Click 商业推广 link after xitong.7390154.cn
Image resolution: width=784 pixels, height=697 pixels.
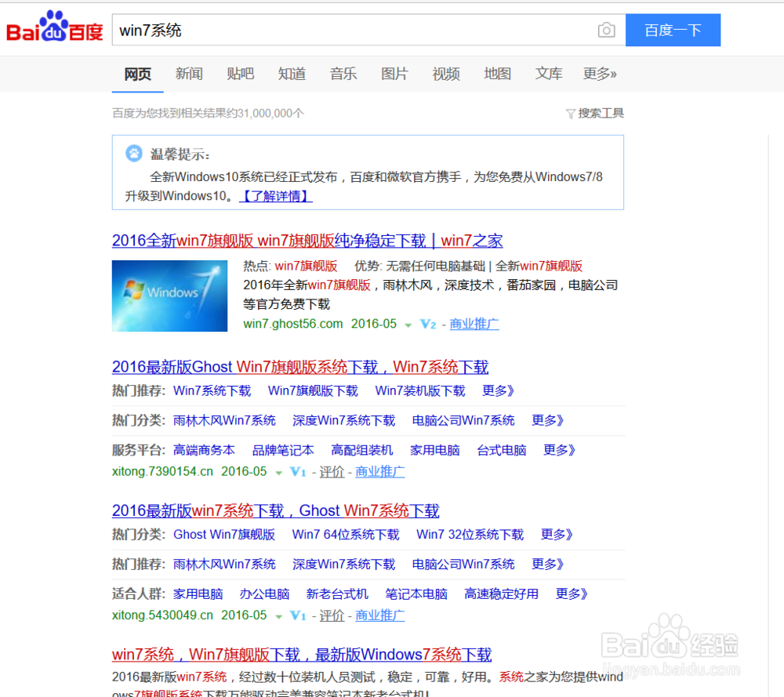click(x=380, y=472)
